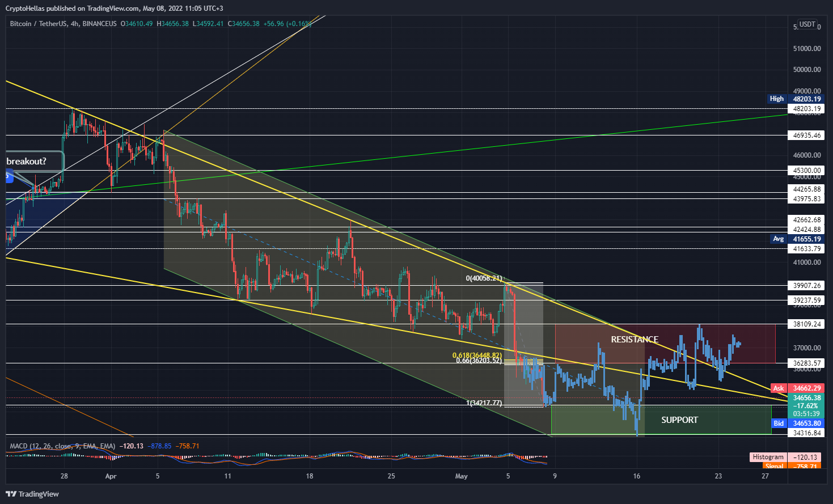Click the 0.66(36203.52) Fibonacci level label
This screenshot has width=833, height=504.
pos(479,361)
